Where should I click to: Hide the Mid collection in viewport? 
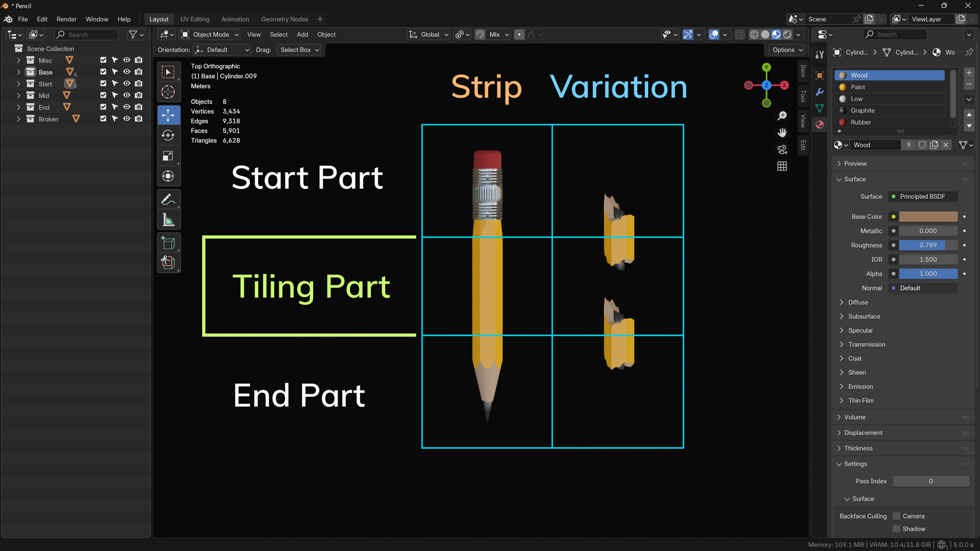click(127, 96)
